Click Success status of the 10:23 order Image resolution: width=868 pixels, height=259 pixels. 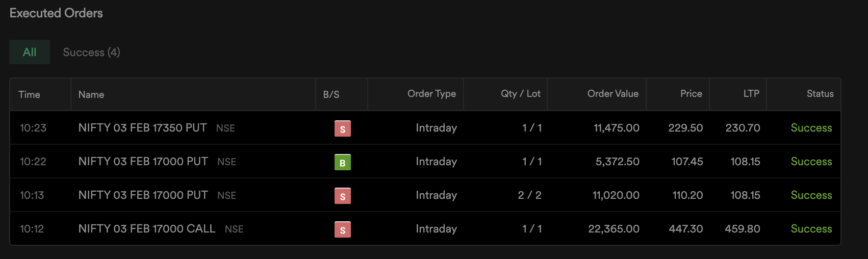811,127
